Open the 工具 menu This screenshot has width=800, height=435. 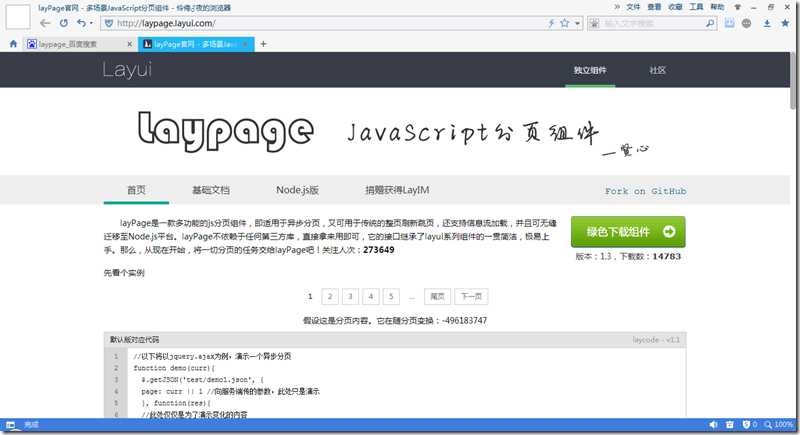(696, 7)
